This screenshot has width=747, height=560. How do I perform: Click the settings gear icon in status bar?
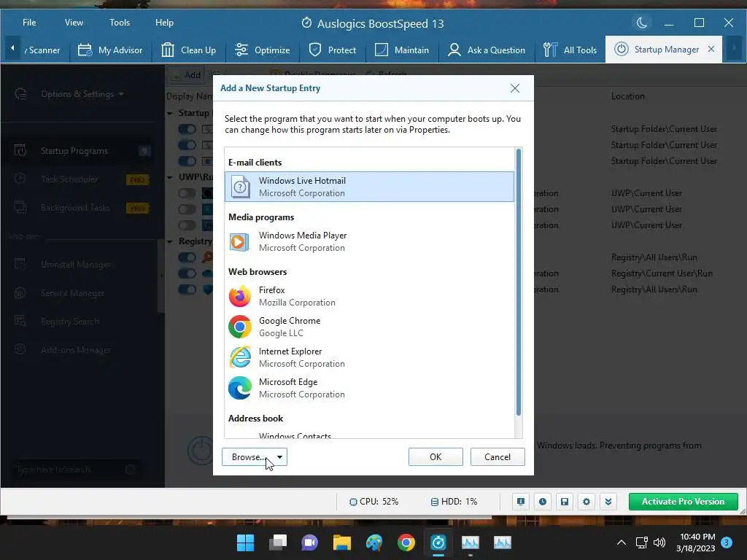coord(587,502)
